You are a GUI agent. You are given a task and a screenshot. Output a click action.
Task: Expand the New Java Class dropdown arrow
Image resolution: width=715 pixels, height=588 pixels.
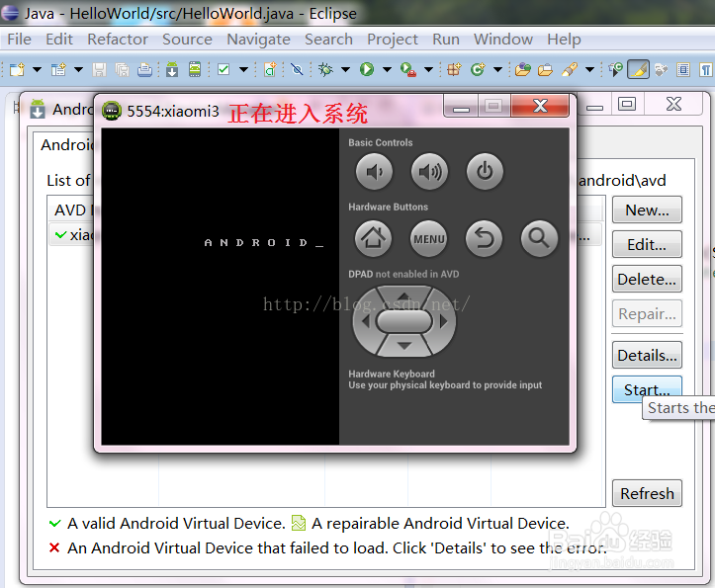click(497, 70)
